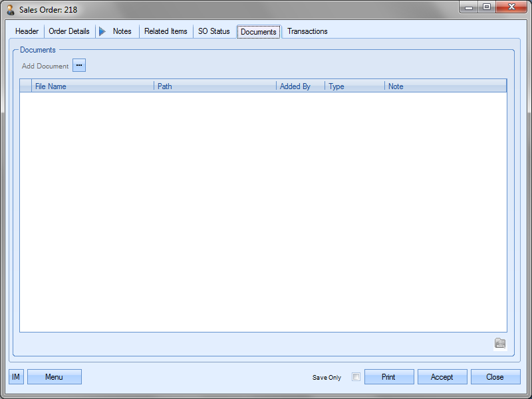Open the folder icon below the documents grid

[500, 343]
